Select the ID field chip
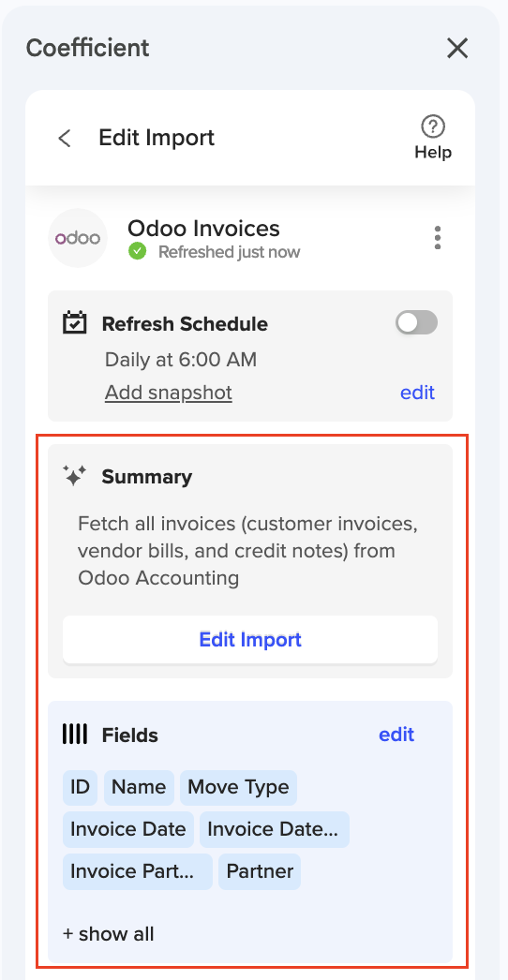 (x=80, y=788)
